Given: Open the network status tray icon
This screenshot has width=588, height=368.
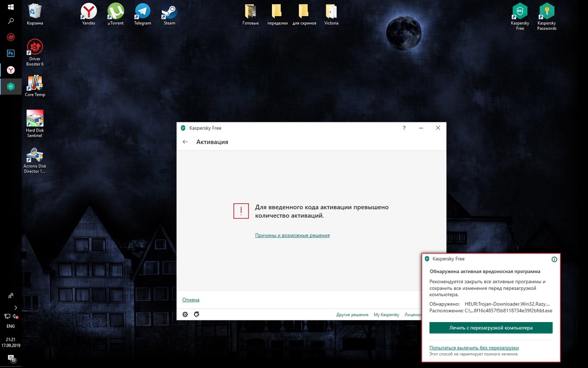Looking at the screenshot, I should (7, 316).
